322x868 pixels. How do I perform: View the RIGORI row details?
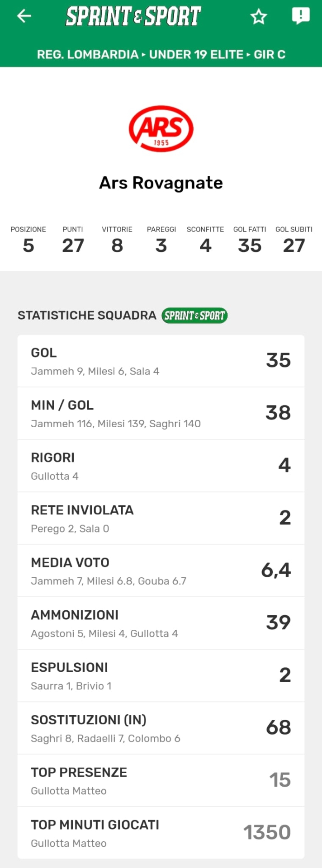point(161,466)
